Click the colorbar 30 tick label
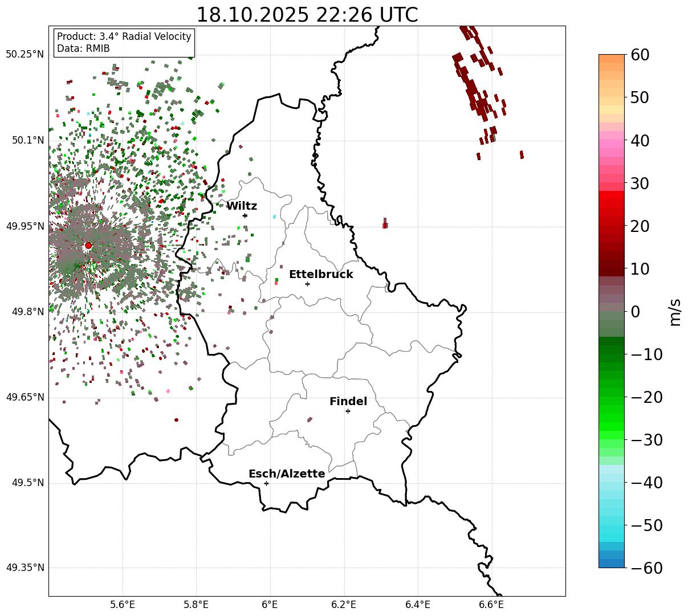The image size is (688, 616). pyautogui.click(x=640, y=183)
